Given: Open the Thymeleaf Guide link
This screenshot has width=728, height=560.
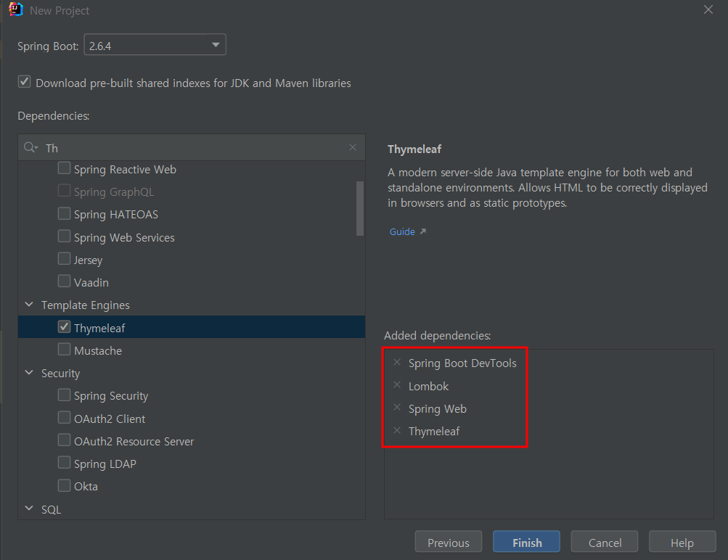Looking at the screenshot, I should pyautogui.click(x=402, y=231).
